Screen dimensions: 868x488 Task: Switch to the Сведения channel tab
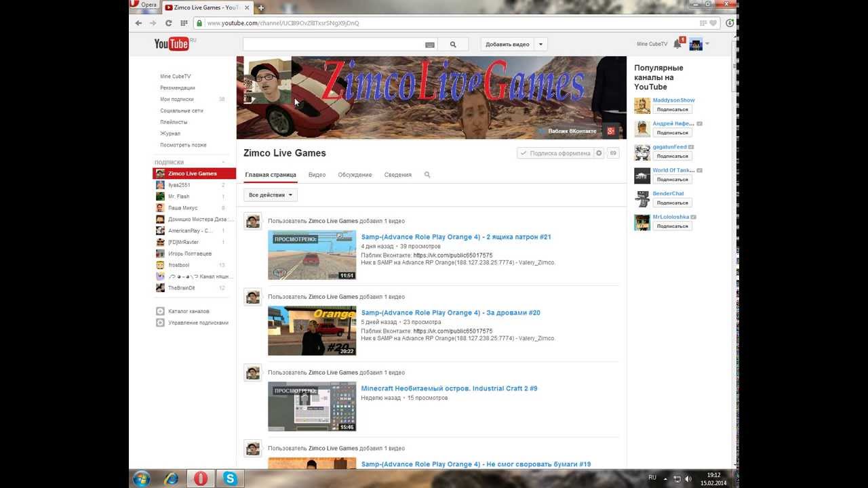click(x=398, y=175)
